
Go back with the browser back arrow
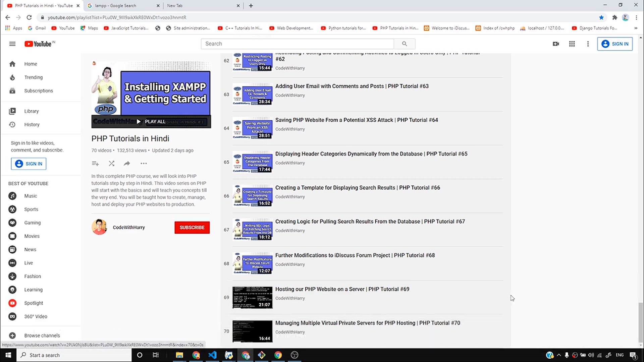pyautogui.click(x=8, y=17)
